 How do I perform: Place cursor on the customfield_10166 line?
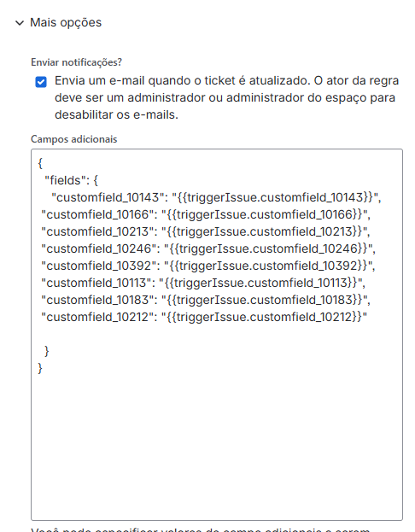point(206,214)
